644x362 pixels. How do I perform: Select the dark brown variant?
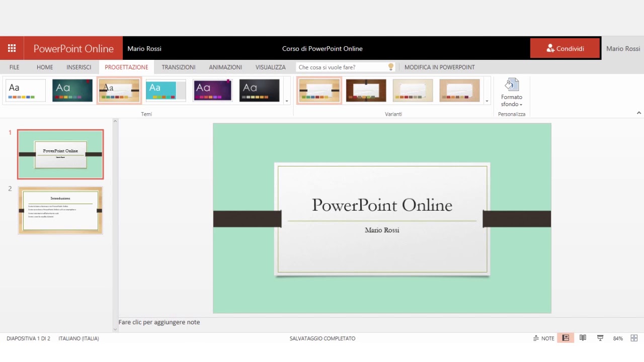tap(366, 90)
